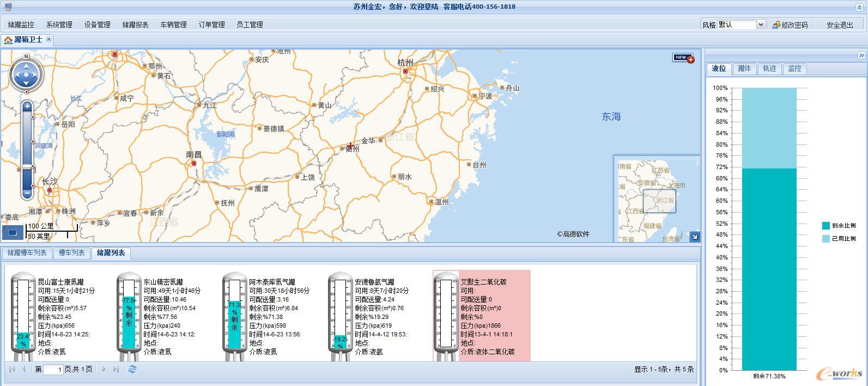Click the 安德鲁氩气罐 tank icon

pos(340,316)
